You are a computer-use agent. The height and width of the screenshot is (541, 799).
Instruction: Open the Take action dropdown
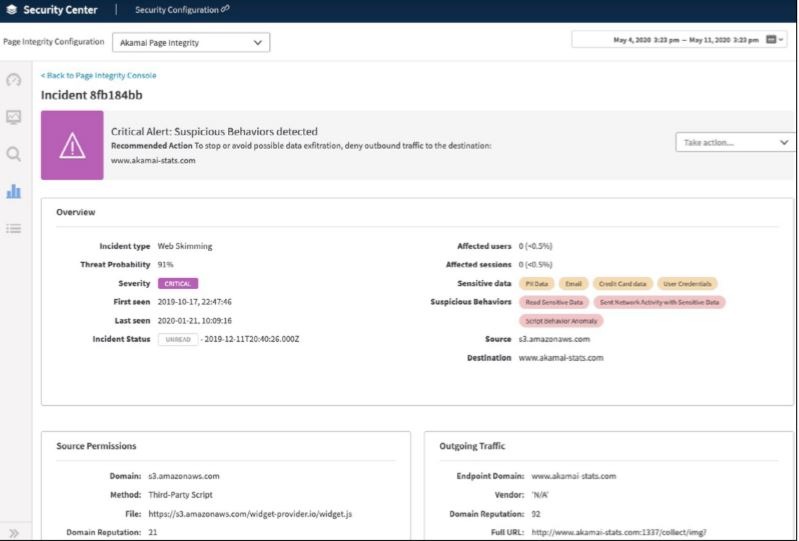(x=735, y=142)
